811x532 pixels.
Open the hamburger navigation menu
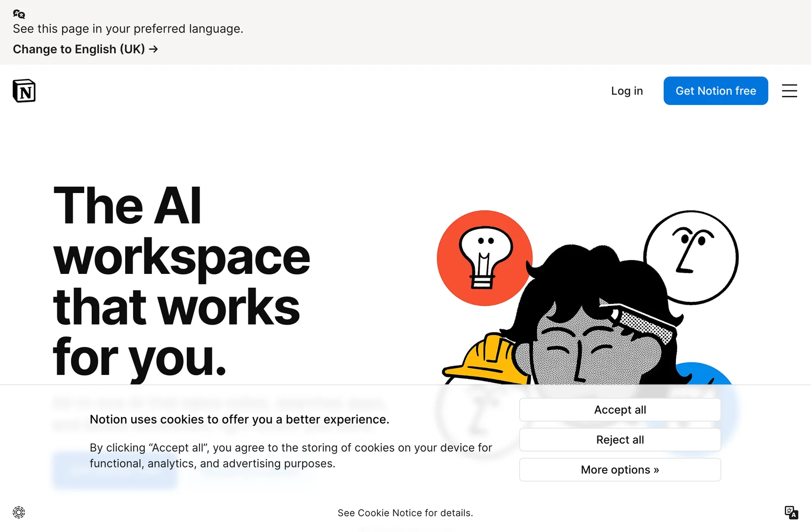point(789,91)
